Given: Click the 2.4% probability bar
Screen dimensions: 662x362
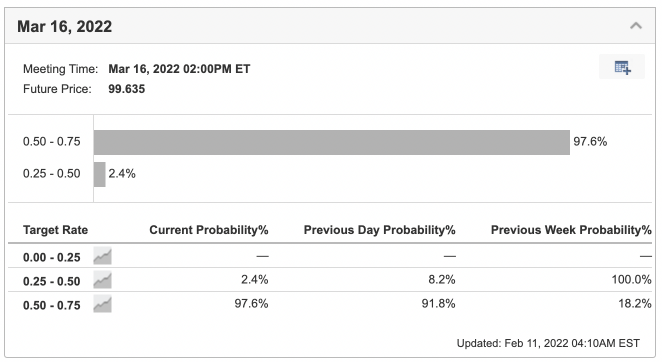Looking at the screenshot, I should [x=100, y=174].
